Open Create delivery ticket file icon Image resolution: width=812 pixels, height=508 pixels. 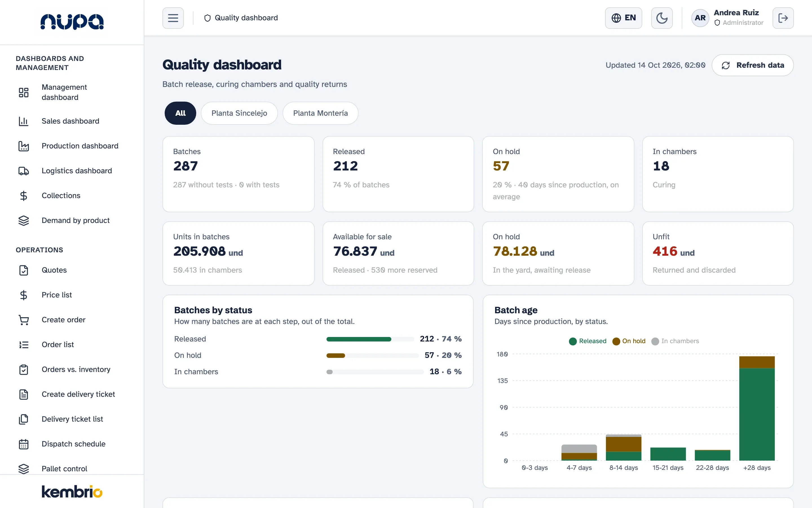click(23, 395)
